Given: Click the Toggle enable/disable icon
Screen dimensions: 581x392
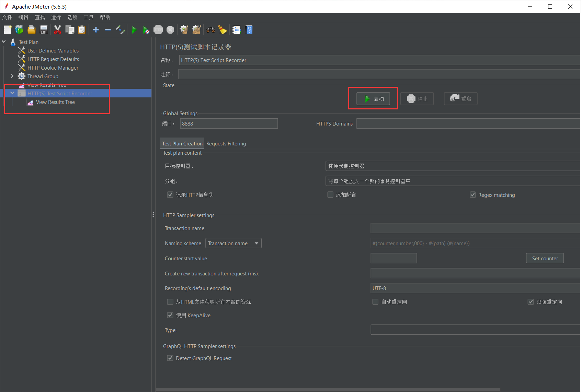Looking at the screenshot, I should (120, 30).
